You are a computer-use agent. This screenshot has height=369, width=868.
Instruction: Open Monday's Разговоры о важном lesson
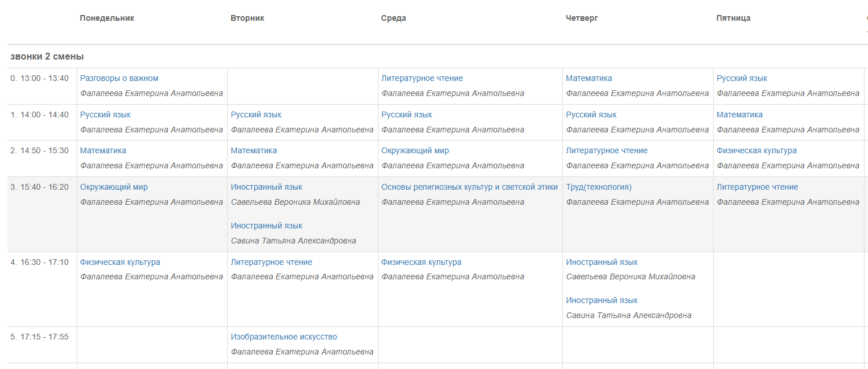(119, 78)
